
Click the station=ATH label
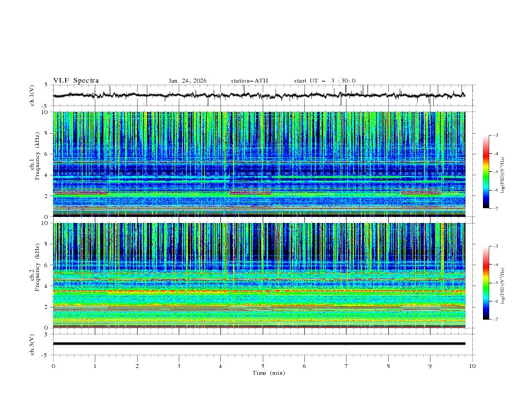click(249, 81)
